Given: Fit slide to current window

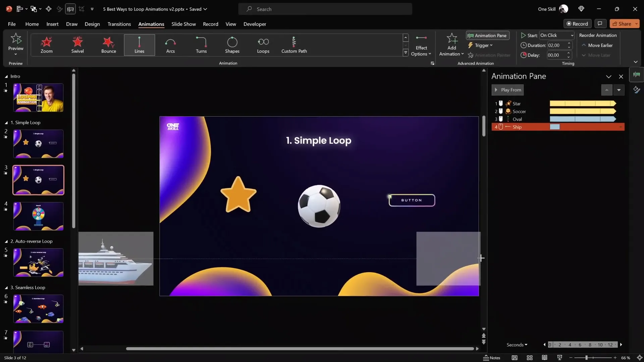Looking at the screenshot, I should pyautogui.click(x=639, y=358).
